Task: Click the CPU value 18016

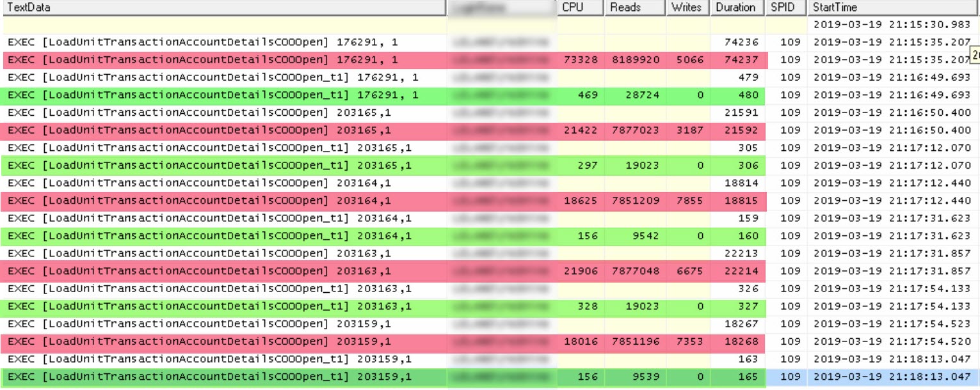Action: click(x=581, y=341)
